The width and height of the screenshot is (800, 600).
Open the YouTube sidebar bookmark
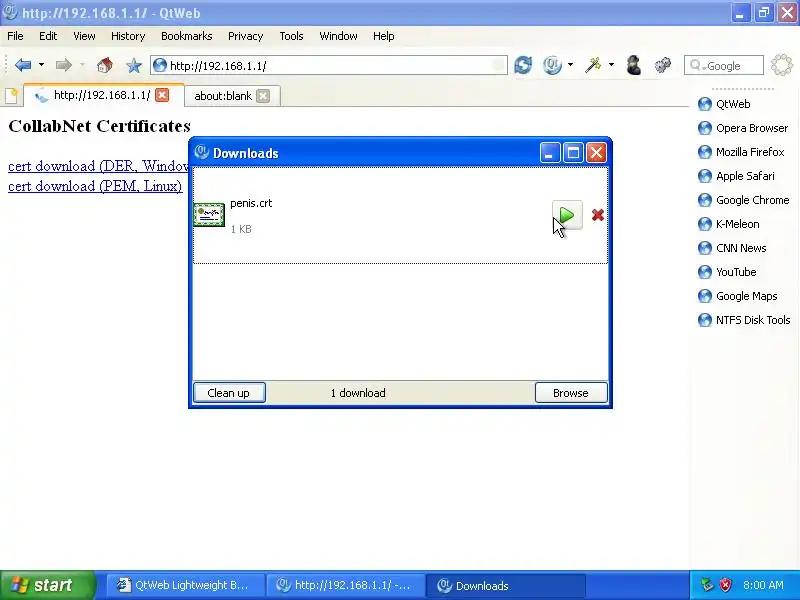pos(728,272)
